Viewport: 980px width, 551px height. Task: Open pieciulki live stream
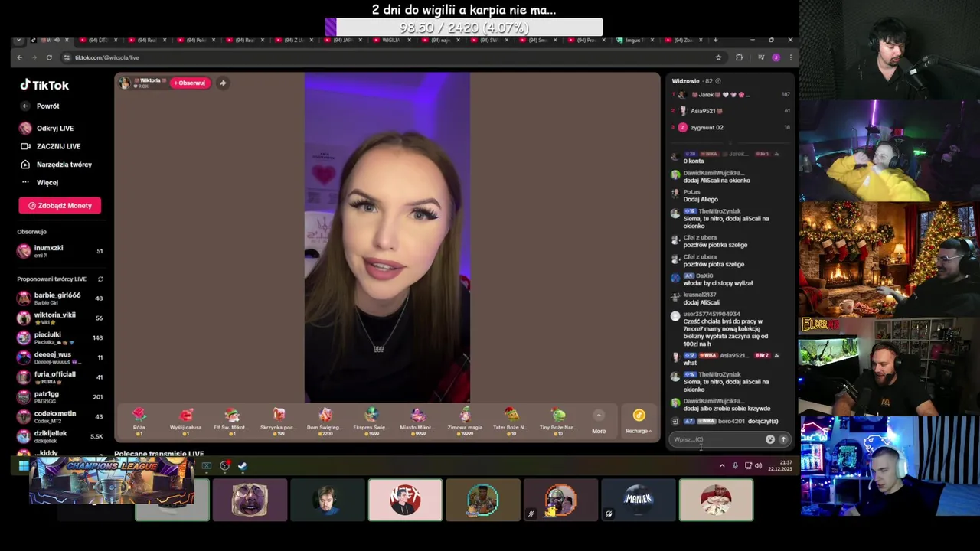[60, 337]
